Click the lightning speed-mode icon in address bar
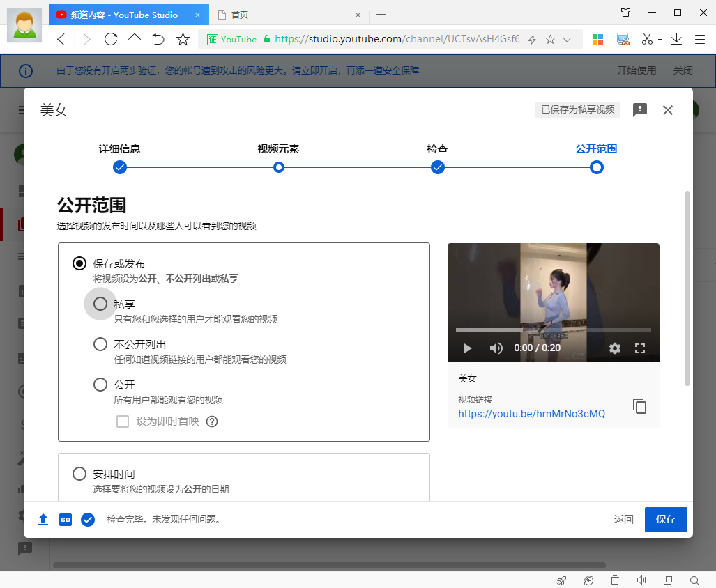 coord(531,40)
